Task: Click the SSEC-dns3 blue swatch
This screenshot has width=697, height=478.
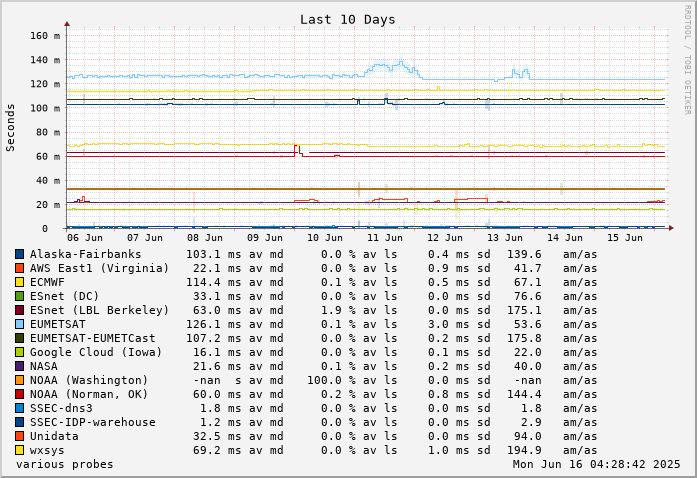Action: point(19,408)
